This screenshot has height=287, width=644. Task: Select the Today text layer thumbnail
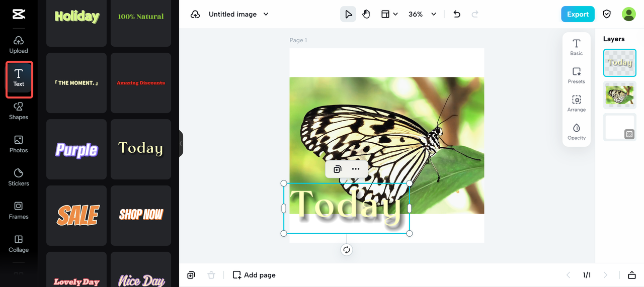click(x=620, y=63)
